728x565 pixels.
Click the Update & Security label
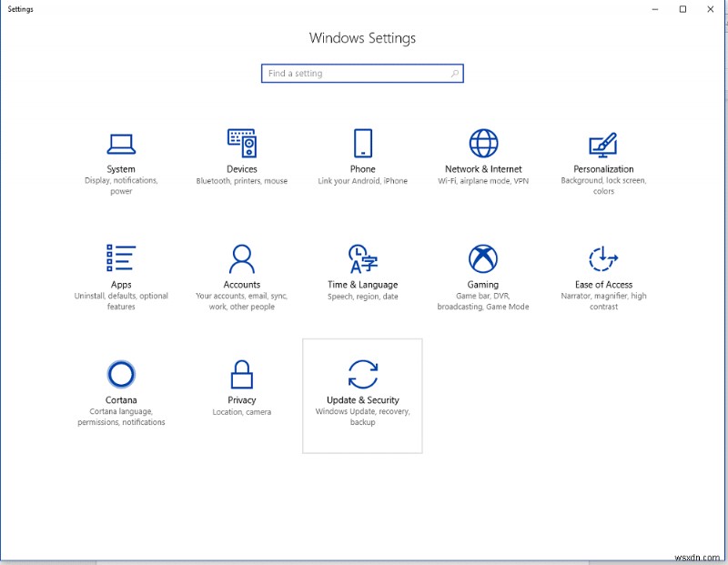click(x=362, y=399)
